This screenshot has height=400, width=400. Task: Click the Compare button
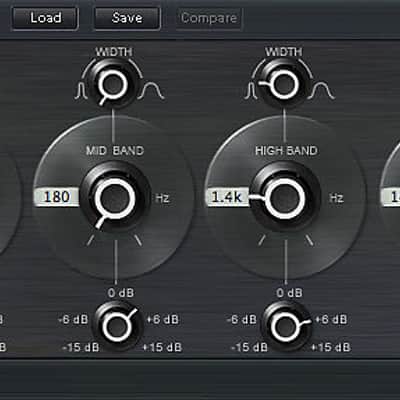(209, 18)
